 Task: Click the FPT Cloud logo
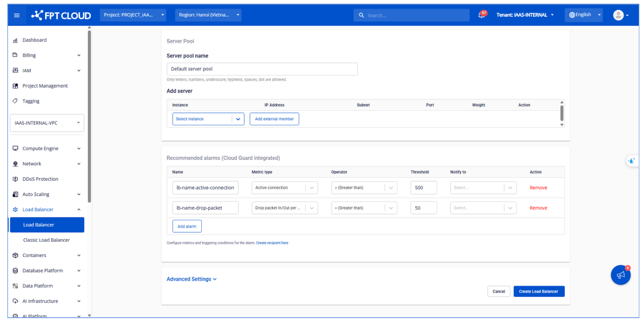pyautogui.click(x=61, y=15)
